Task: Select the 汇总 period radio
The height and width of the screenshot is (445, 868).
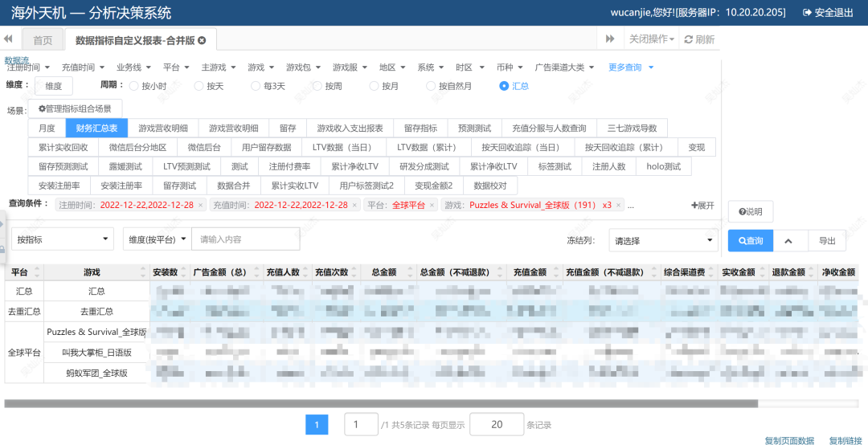Action: coord(504,86)
